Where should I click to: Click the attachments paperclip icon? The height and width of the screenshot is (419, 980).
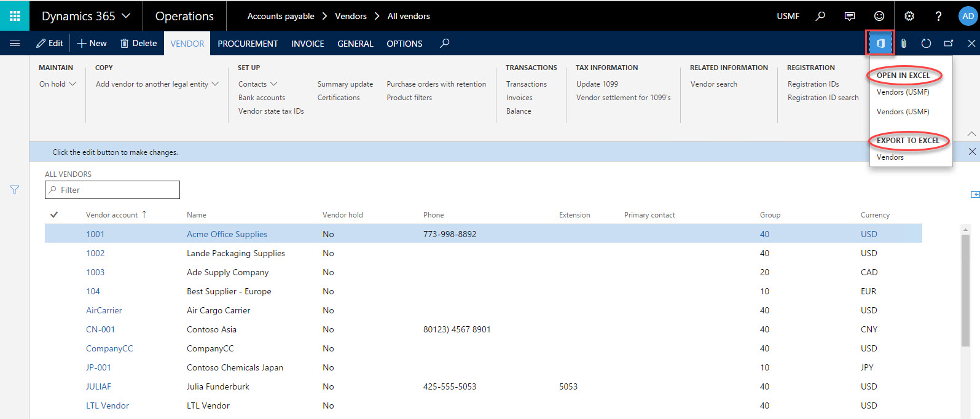coord(903,43)
